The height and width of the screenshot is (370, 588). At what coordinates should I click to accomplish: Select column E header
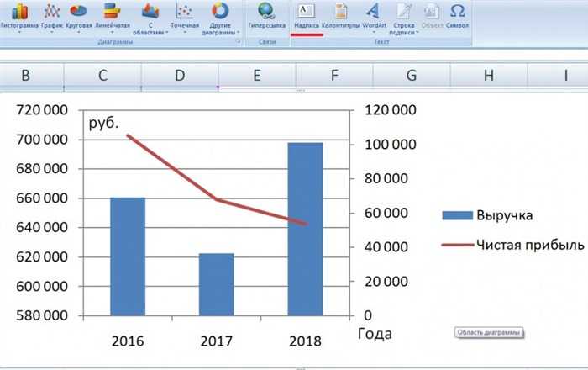(257, 77)
